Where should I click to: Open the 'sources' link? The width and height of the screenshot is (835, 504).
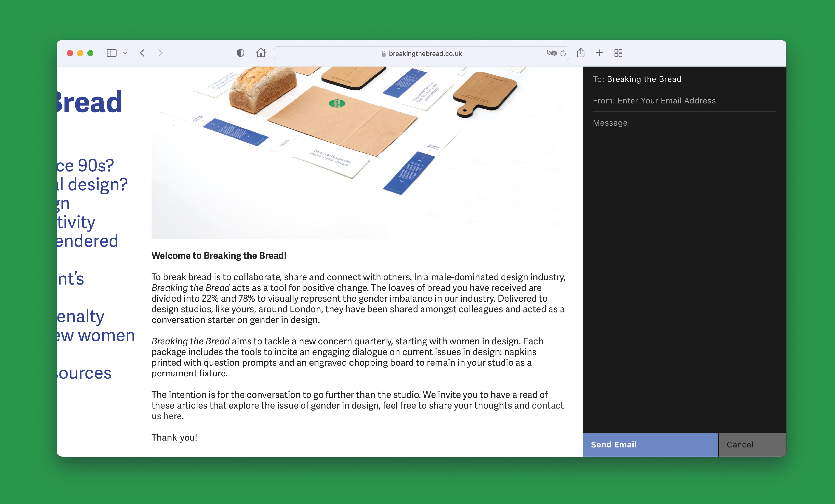pyautogui.click(x=84, y=373)
